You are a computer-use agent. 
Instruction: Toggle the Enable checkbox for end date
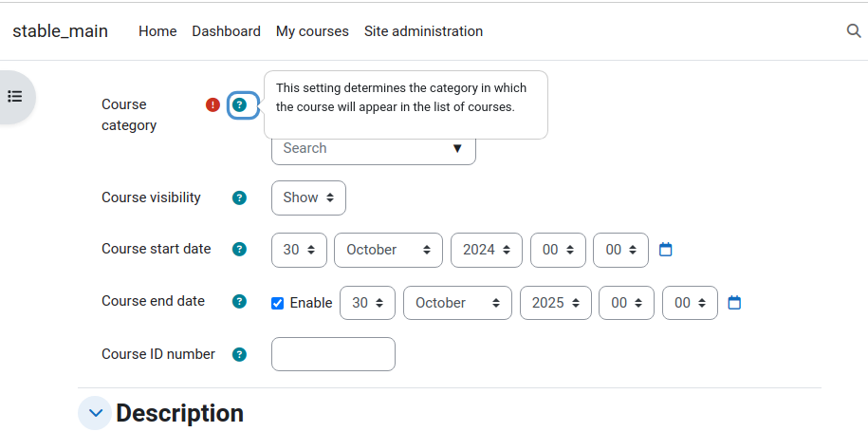point(277,303)
